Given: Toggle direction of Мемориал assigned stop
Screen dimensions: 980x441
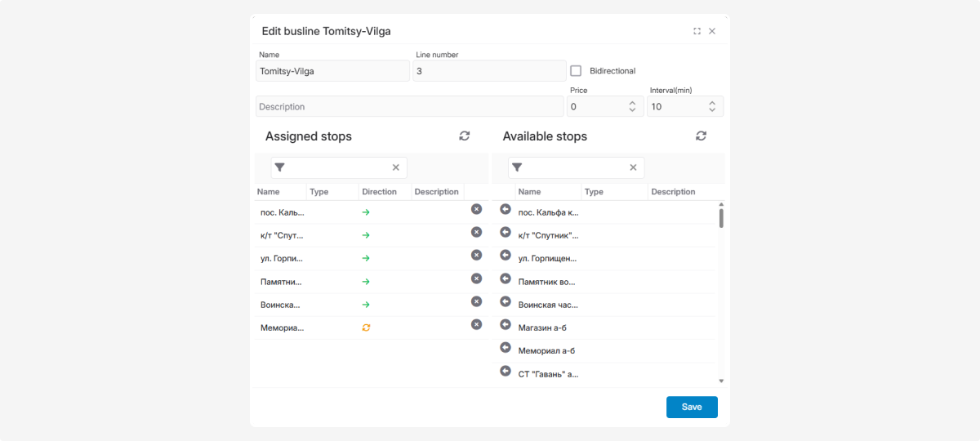Looking at the screenshot, I should coord(366,327).
